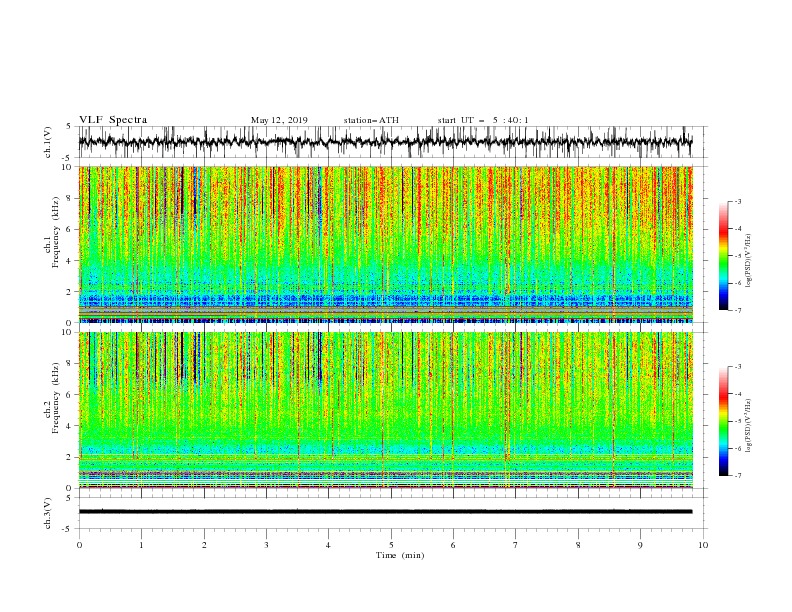Click the ch.1 PSD color scale bar
This screenshot has height=612, width=792.
(723, 256)
